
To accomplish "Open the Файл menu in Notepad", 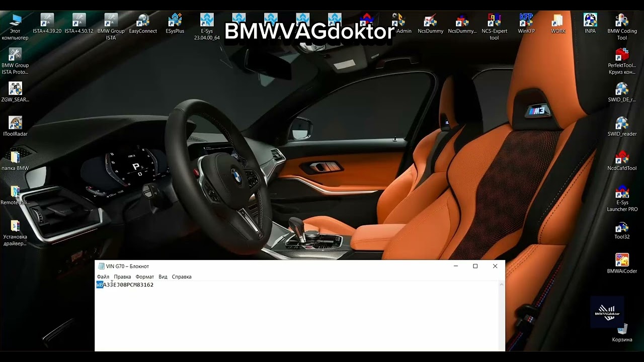I will (x=103, y=277).
